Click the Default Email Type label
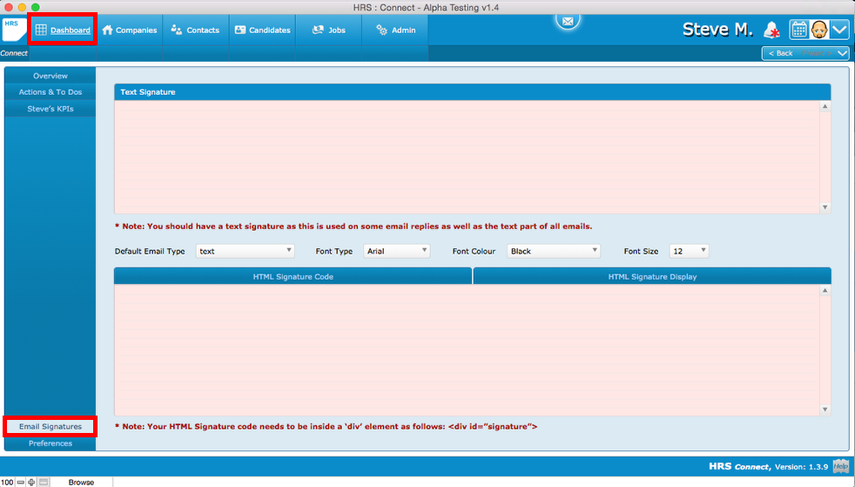This screenshot has height=487, width=855. tap(150, 251)
